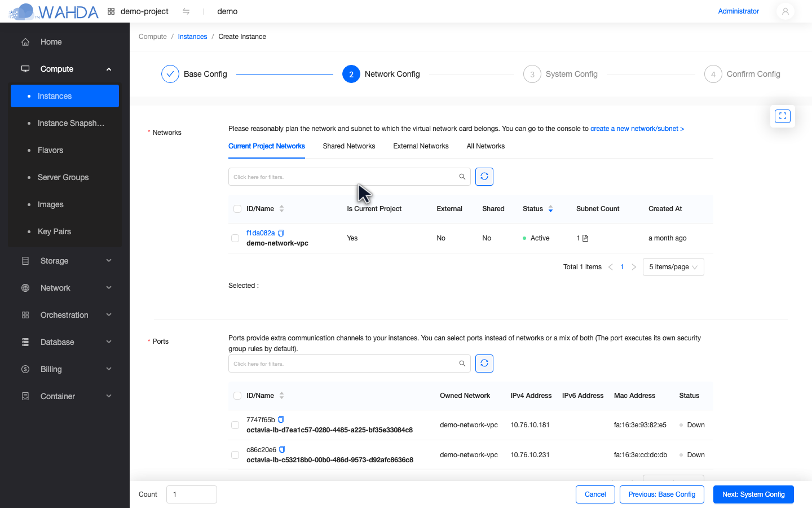Copy the f1da082a network ID

281,233
